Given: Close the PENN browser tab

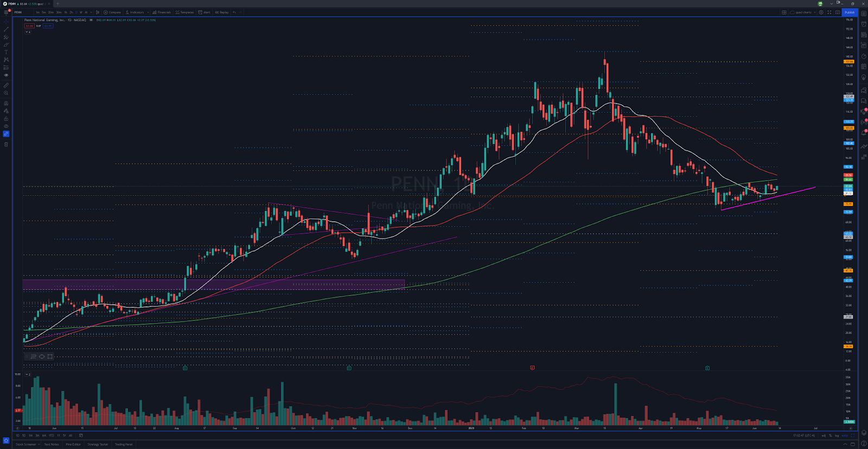Looking at the screenshot, I should pyautogui.click(x=49, y=4).
